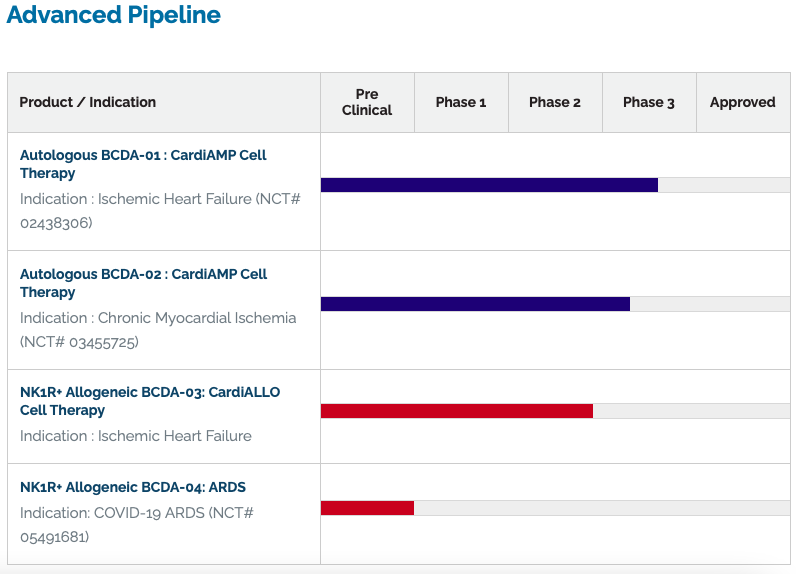Open Autologous BCDA-01 CardiAMP Cell Therapy link
The height and width of the screenshot is (574, 796).
pyautogui.click(x=143, y=164)
